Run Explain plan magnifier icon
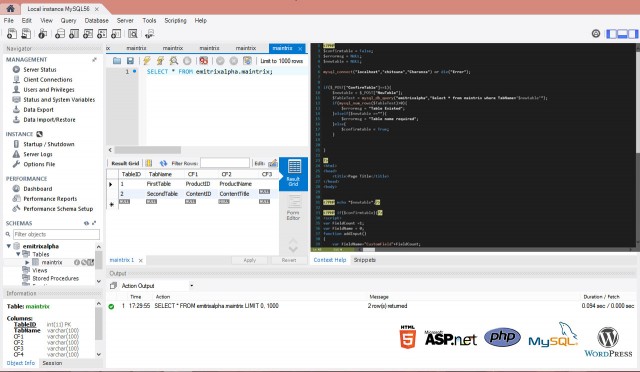 click(x=173, y=61)
